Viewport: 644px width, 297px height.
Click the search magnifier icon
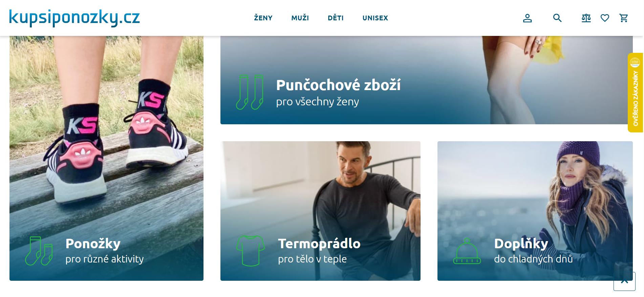557,18
